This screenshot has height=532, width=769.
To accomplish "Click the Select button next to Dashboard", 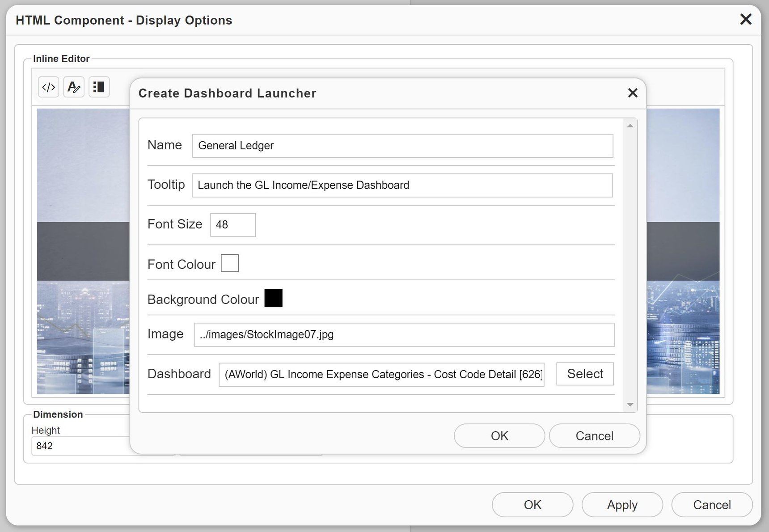I will (585, 374).
